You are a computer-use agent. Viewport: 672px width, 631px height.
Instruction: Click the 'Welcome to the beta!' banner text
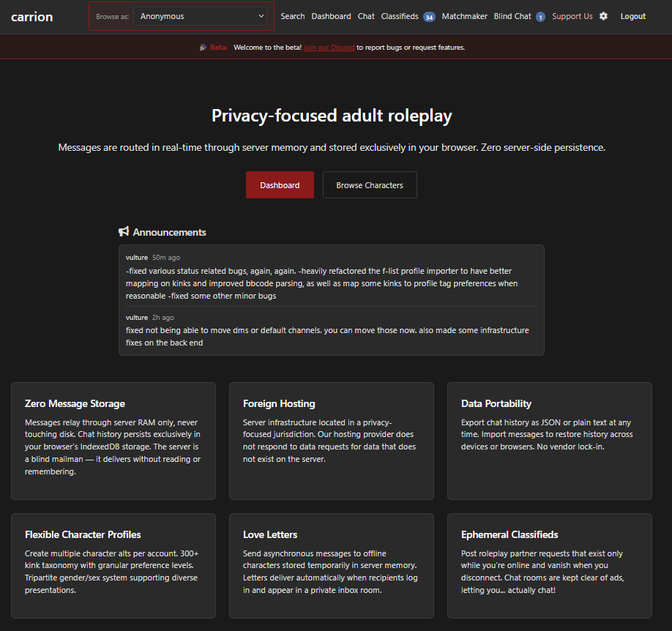click(x=267, y=47)
